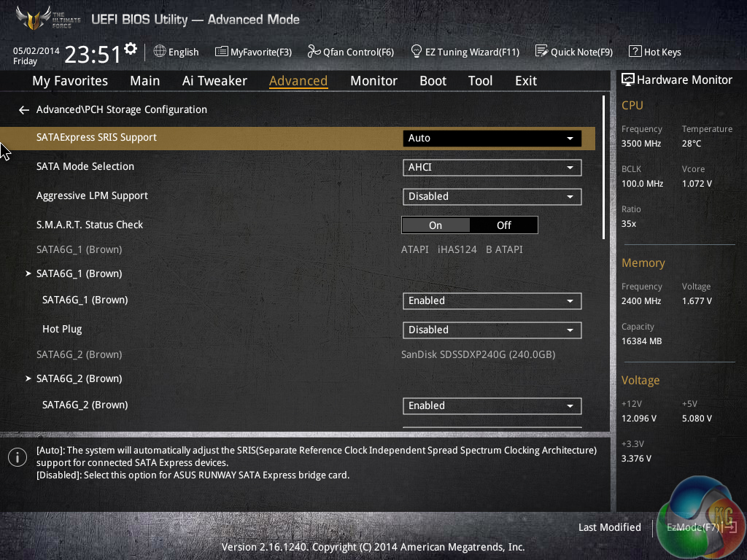The height and width of the screenshot is (560, 747).
Task: Open Aggressive LPM Support dropdown
Action: click(x=492, y=196)
